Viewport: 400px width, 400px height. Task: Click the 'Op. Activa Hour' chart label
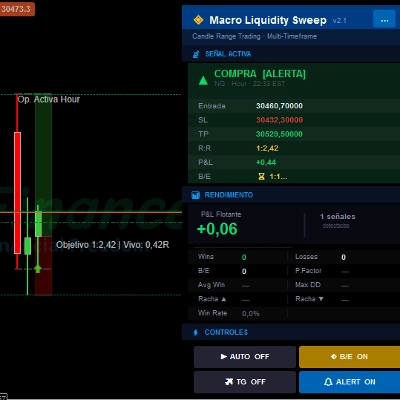tap(49, 99)
